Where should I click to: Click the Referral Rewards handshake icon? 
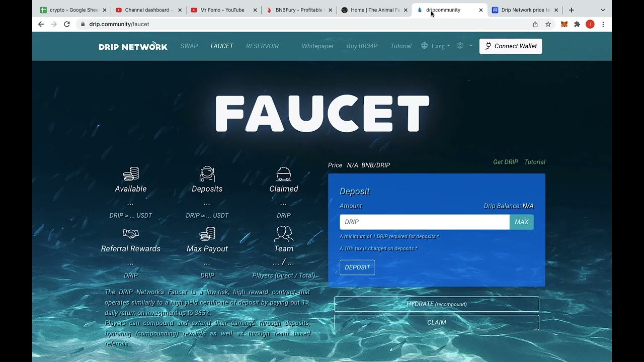[131, 234]
